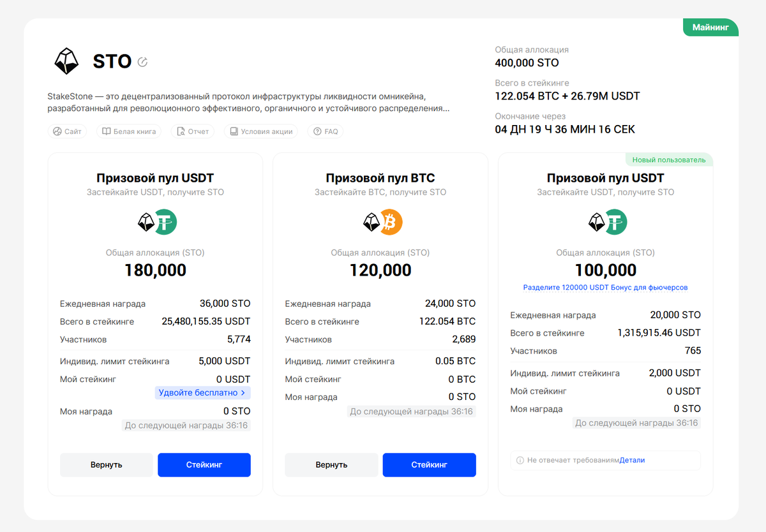The height and width of the screenshot is (532, 766).
Task: Click the STO token logo icon
Action: click(66, 61)
